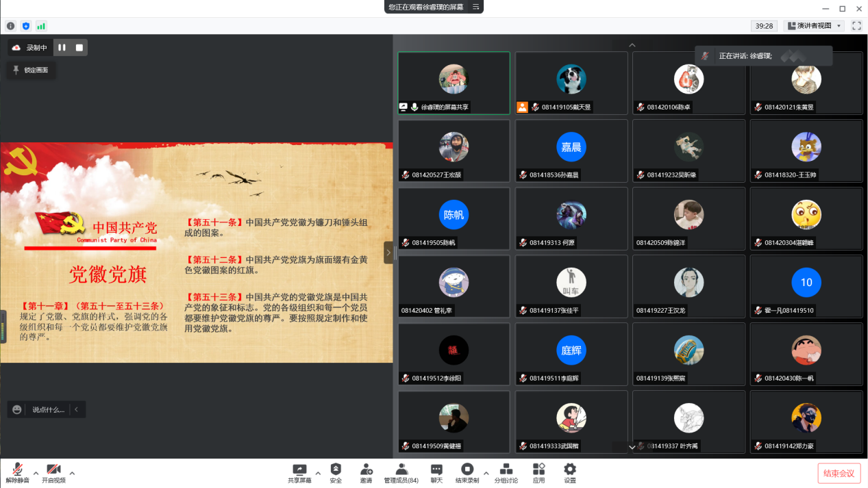This screenshot has width=868, height=488.
Task: Select the 081419105戴天昱 video tile
Action: [x=571, y=83]
